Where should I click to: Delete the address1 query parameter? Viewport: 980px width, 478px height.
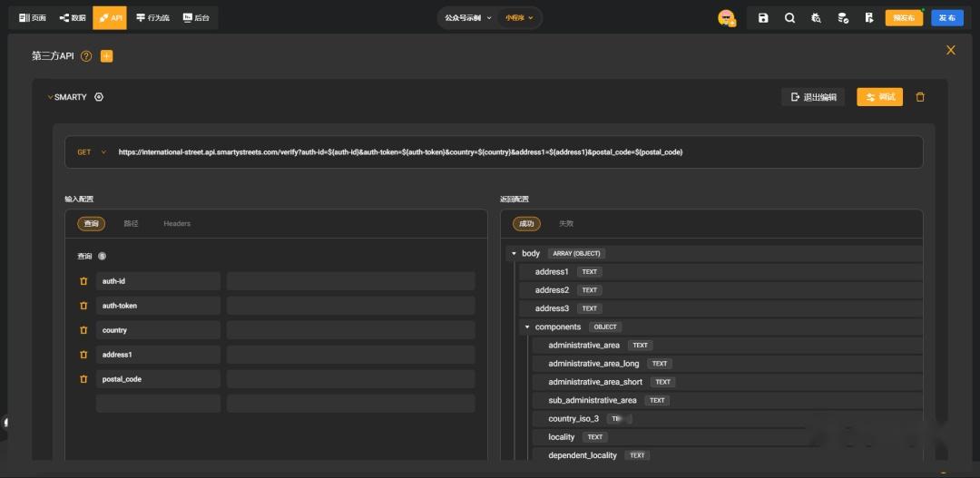click(83, 355)
